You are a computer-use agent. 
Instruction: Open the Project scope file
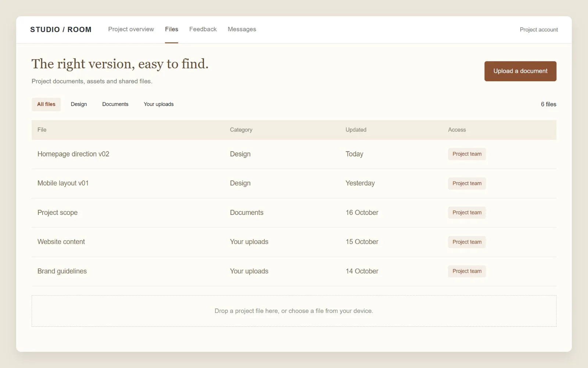point(57,213)
